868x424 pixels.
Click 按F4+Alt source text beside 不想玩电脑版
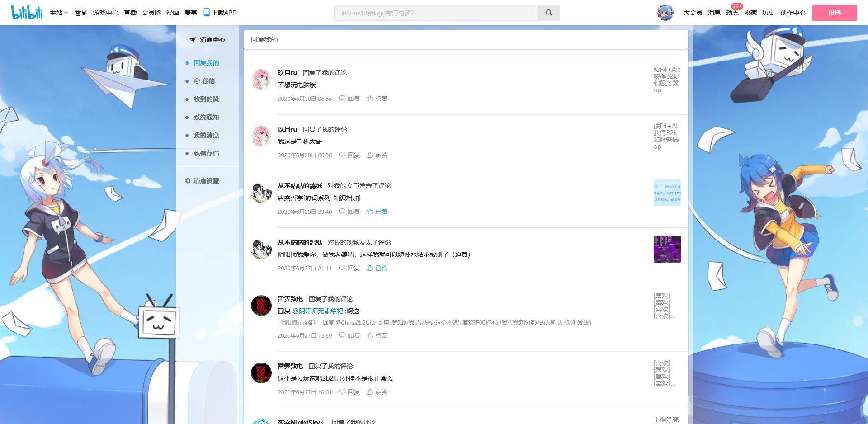[666, 80]
